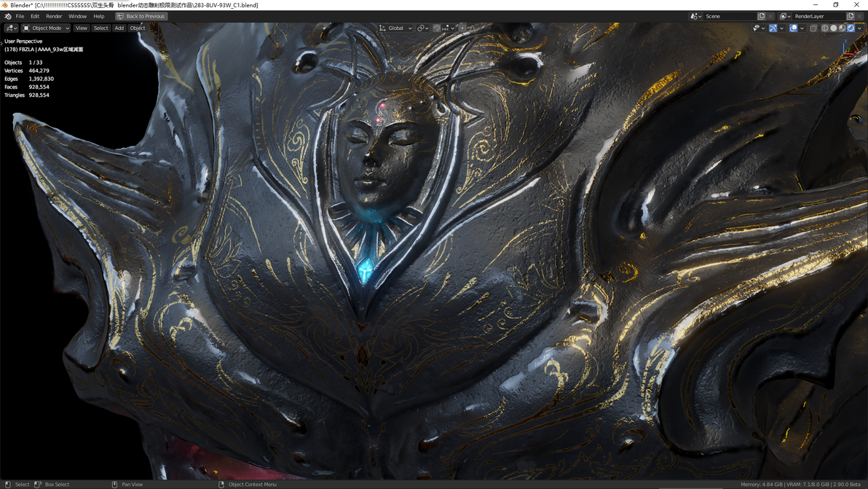Click the Box Select mouse hint icon
This screenshot has height=489, width=868.
[x=38, y=484]
